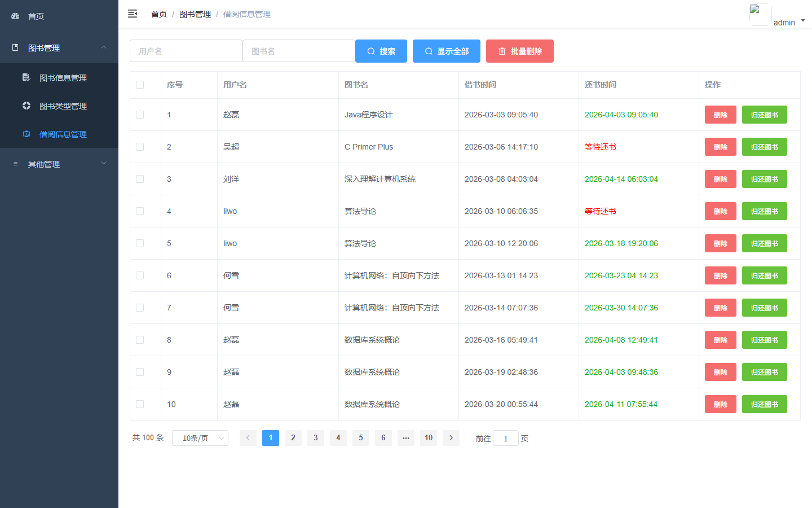Click the 图书信息管理 document icon
Viewport: 812px width, 508px height.
[x=26, y=77]
